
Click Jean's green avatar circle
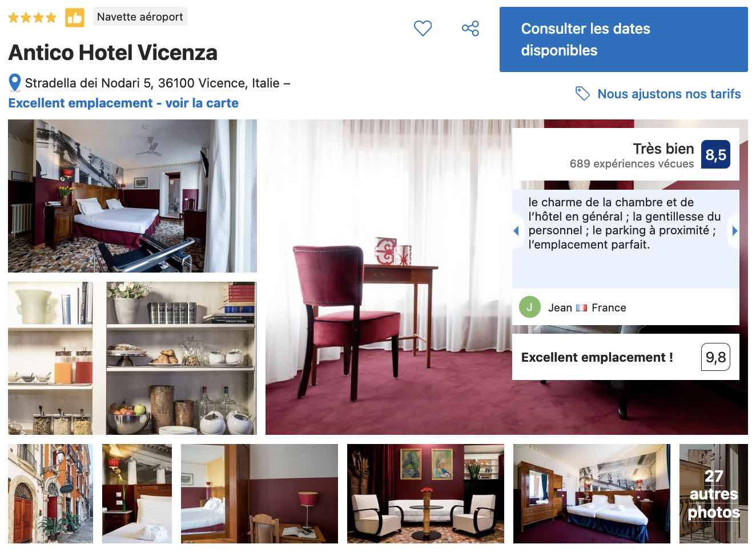pos(529,307)
